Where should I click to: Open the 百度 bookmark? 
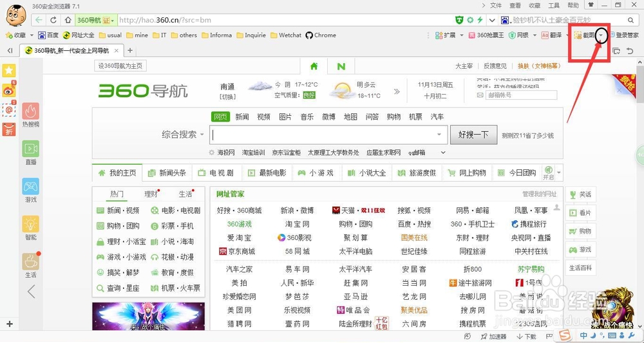(x=48, y=35)
